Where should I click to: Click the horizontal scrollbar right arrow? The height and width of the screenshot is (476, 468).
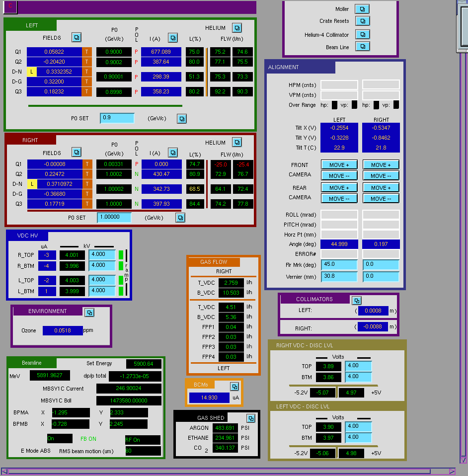(452, 472)
